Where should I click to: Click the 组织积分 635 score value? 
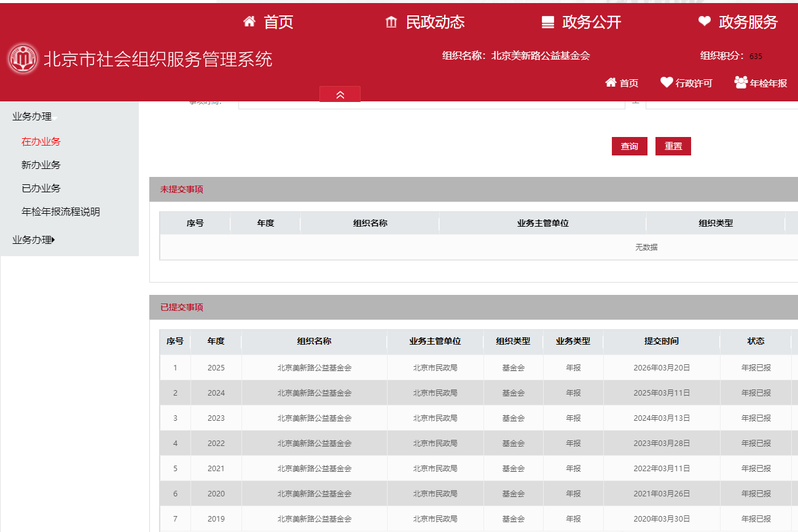(x=756, y=57)
